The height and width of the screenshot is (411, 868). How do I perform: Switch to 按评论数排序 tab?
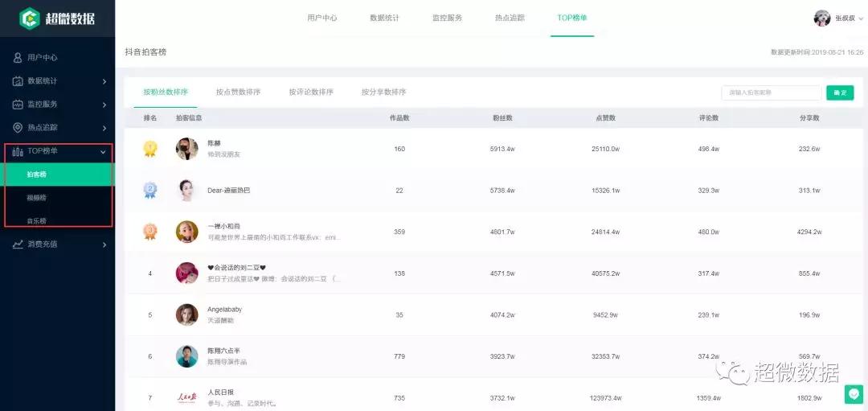(x=311, y=92)
